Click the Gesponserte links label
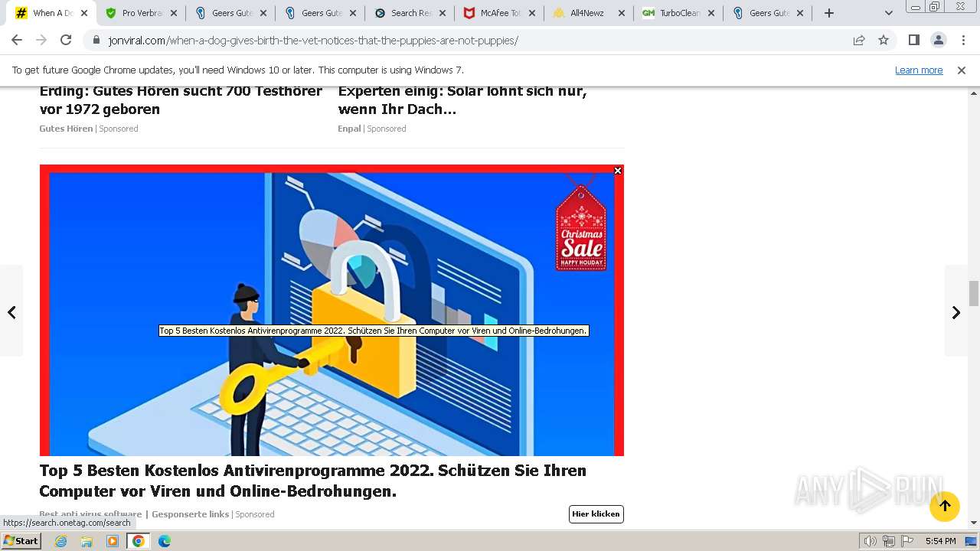 click(190, 514)
